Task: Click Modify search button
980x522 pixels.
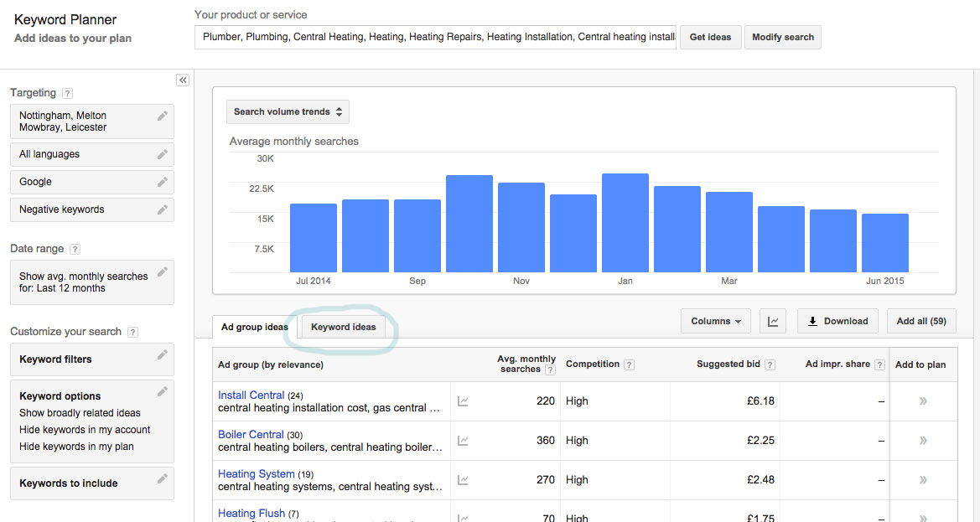Action: (782, 37)
